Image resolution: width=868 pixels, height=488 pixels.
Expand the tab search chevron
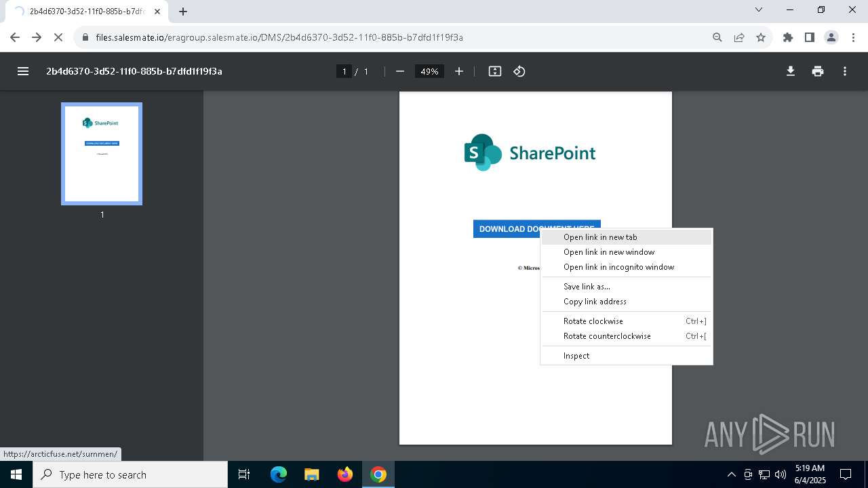click(759, 9)
